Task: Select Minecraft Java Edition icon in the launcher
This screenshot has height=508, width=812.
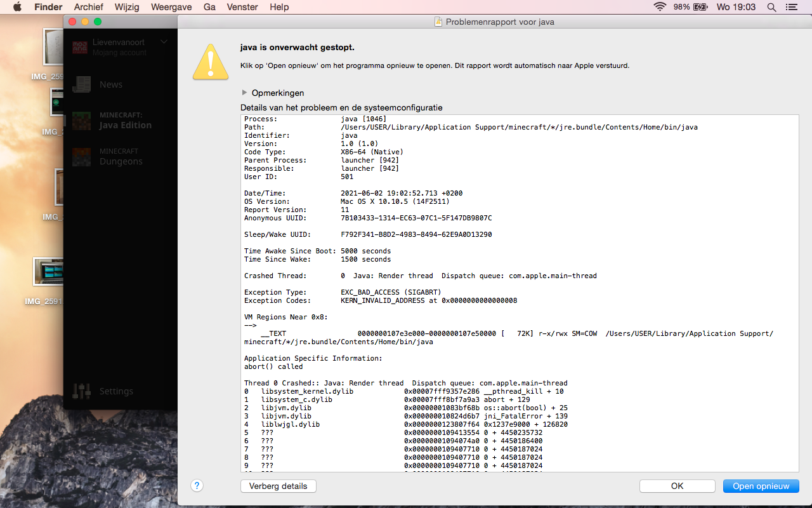Action: click(82, 121)
